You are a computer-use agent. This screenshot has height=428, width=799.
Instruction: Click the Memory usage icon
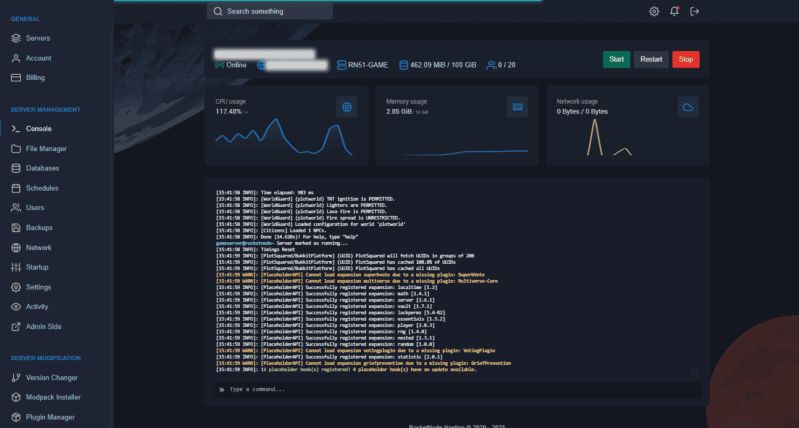click(518, 107)
